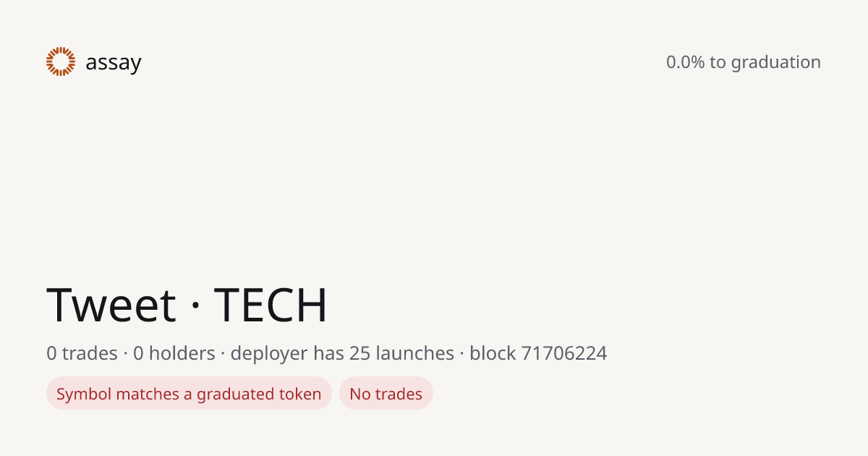The width and height of the screenshot is (868, 456).
Task: Click the assay sunburst logo icon
Action: pyautogui.click(x=61, y=62)
